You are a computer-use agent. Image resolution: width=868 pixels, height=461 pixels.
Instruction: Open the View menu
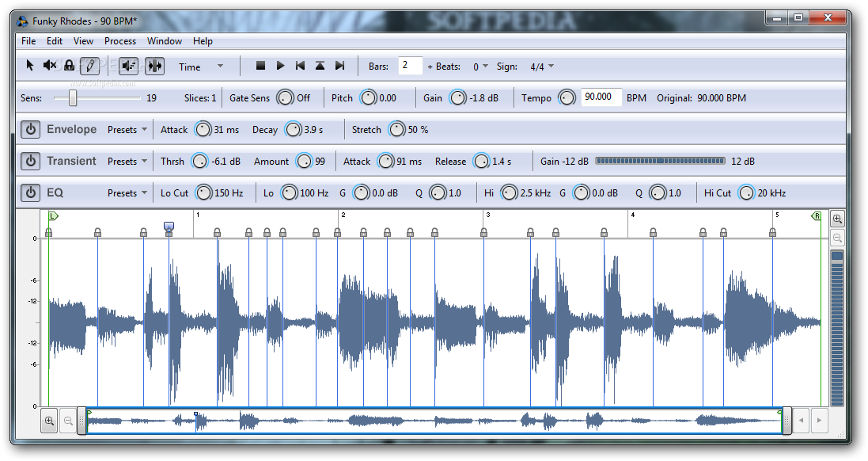(x=83, y=41)
